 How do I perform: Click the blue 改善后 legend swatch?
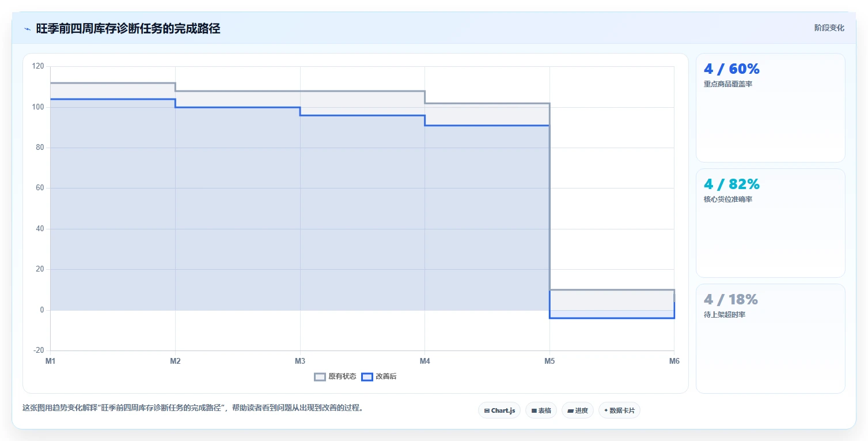(x=367, y=377)
